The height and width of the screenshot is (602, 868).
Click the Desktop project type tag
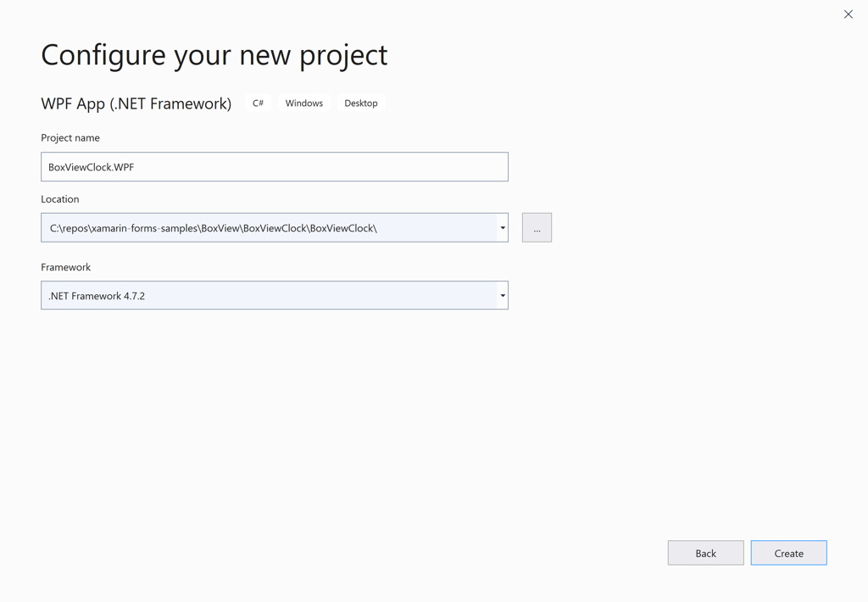coord(360,103)
